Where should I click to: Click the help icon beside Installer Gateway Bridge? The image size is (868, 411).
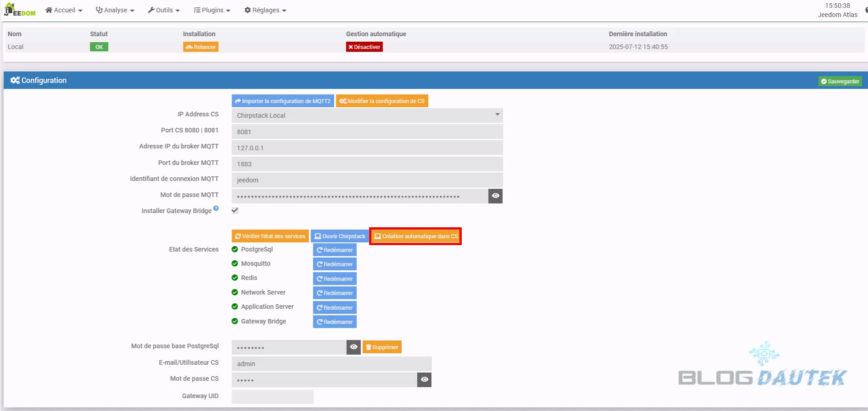pos(216,208)
